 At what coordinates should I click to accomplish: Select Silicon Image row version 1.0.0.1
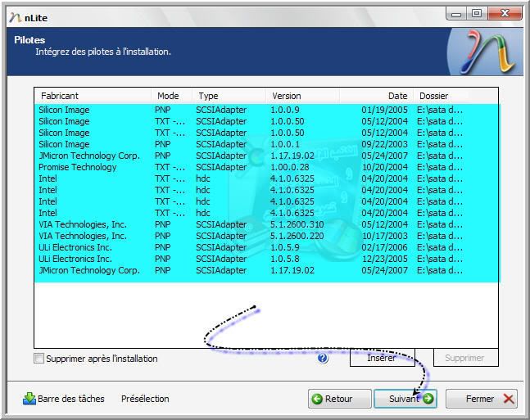pyautogui.click(x=266, y=144)
